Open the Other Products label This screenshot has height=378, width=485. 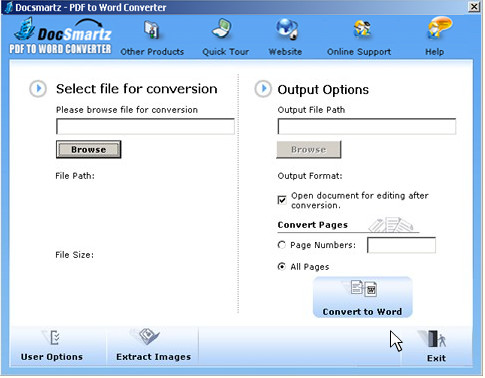152,52
